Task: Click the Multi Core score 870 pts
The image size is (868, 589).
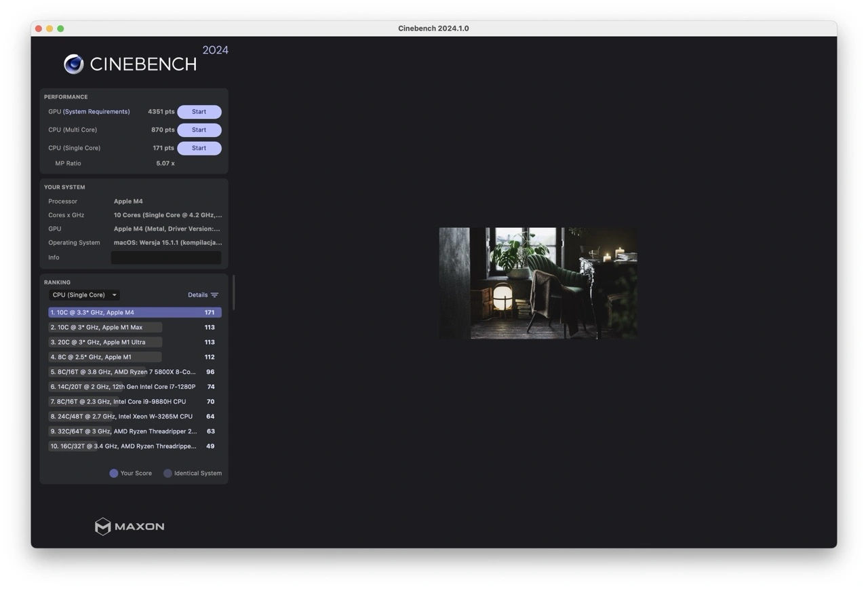Action: [163, 130]
